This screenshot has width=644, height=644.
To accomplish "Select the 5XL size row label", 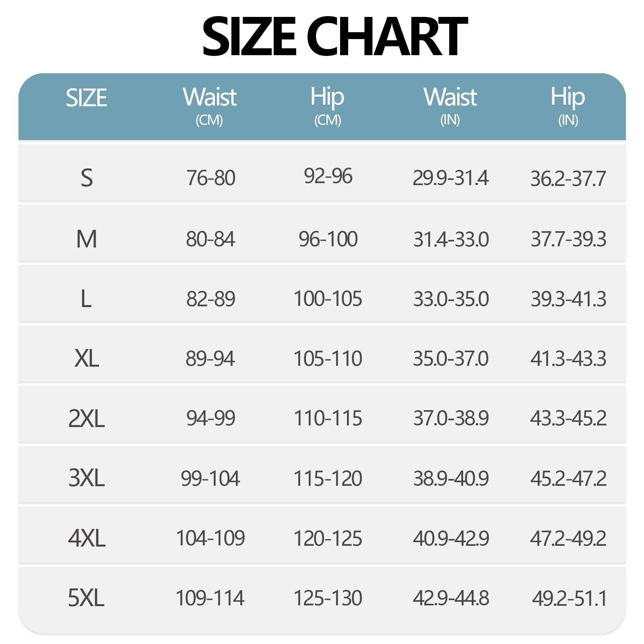I will (86, 598).
